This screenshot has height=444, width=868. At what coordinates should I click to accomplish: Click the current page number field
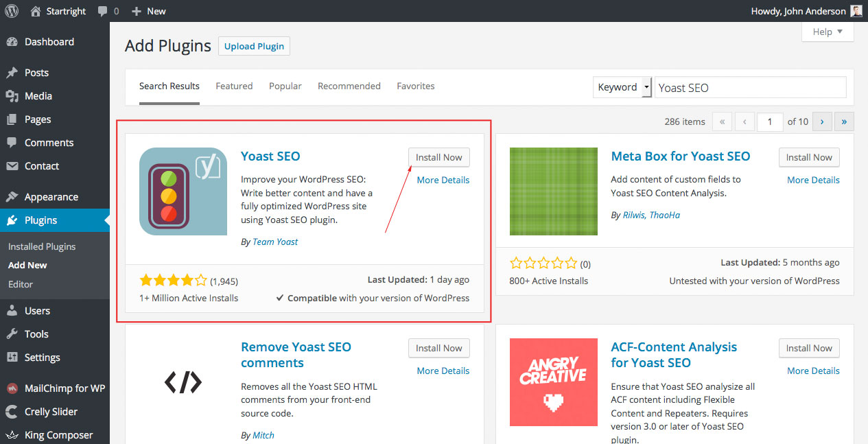(x=770, y=121)
